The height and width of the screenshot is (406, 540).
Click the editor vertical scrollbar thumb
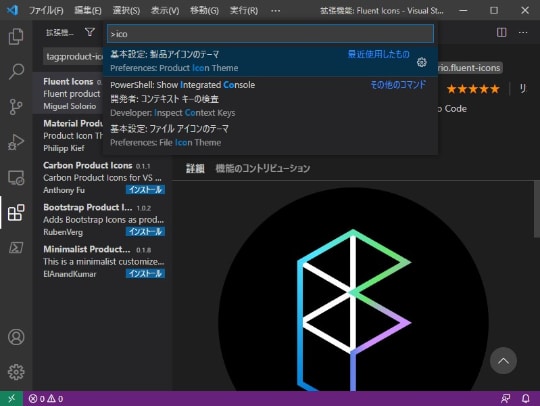[537, 209]
